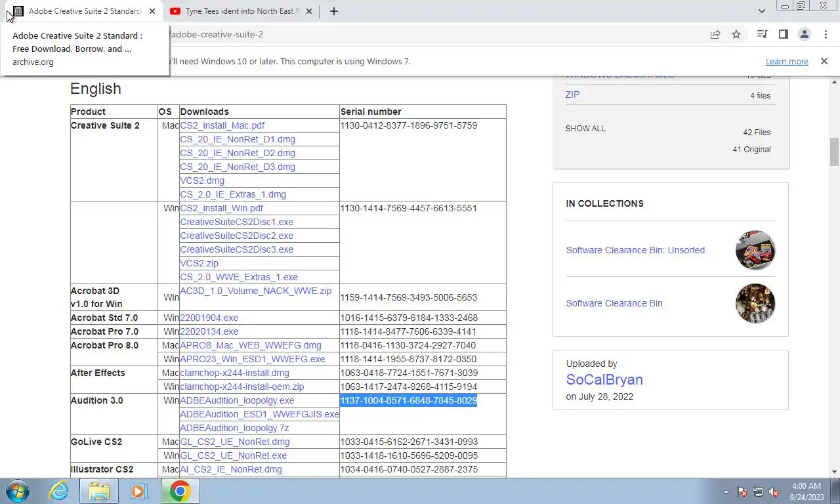Click the muted volume tray icon

[774, 492]
